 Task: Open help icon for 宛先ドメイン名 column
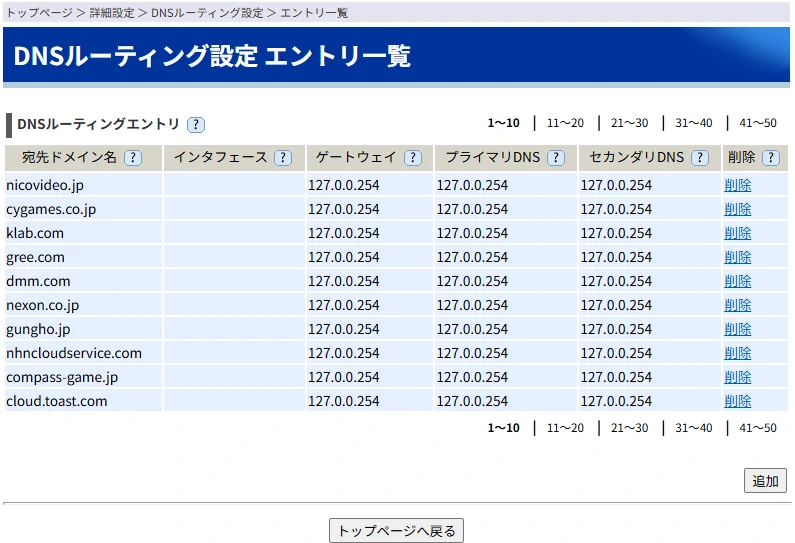coord(132,158)
